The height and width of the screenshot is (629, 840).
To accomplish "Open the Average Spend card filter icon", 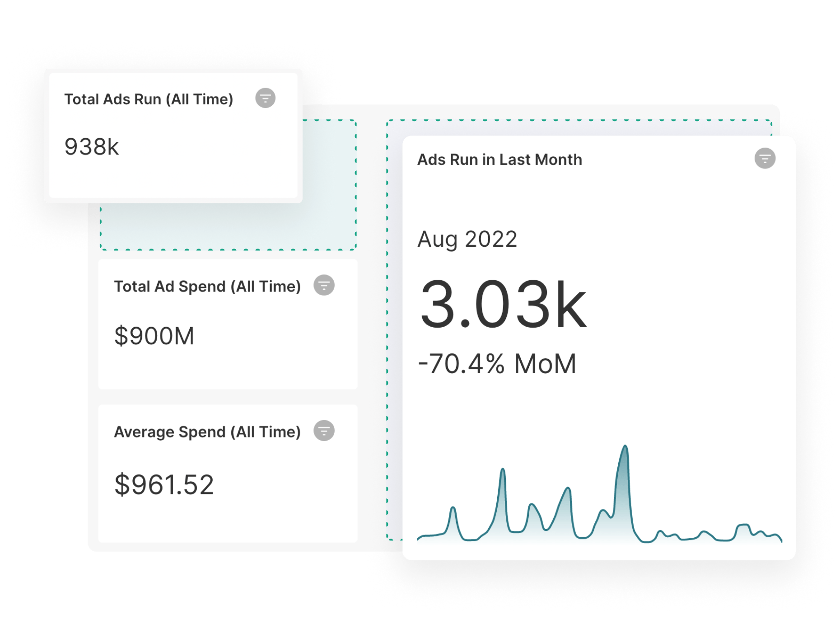I will (x=324, y=431).
